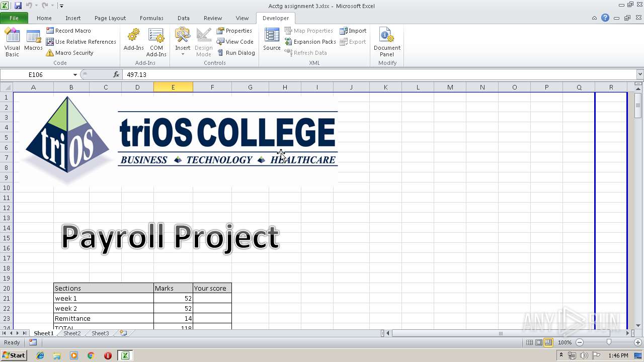Open Macro Security settings
644x362 pixels.
70,53
